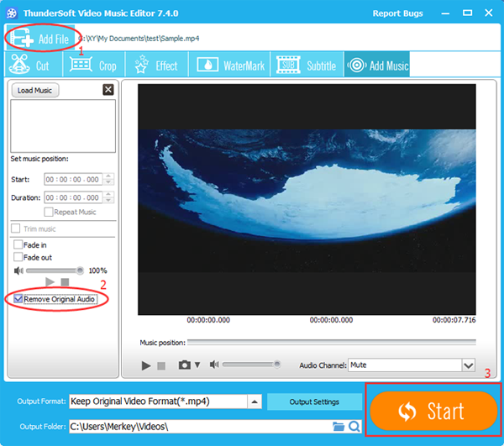
Task: Enable the Fade out checkbox
Action: [x=18, y=257]
